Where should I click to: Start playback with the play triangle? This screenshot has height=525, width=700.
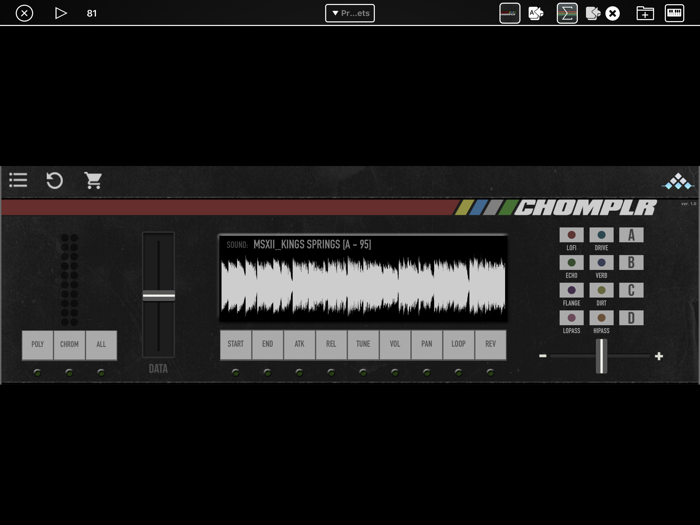tap(60, 13)
